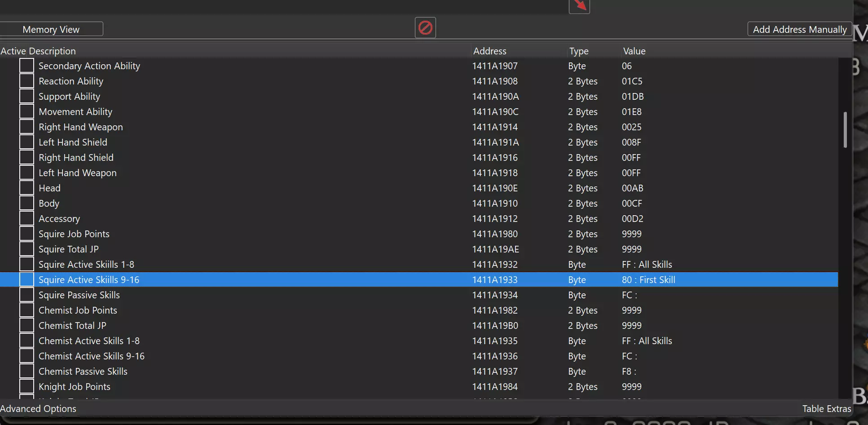Toggle Secondary Action Ability checkbox
The width and height of the screenshot is (868, 425).
26,66
